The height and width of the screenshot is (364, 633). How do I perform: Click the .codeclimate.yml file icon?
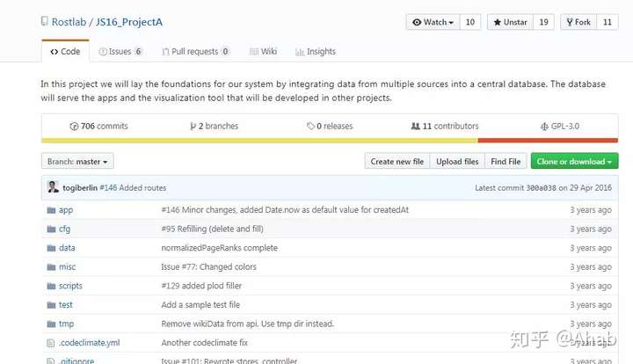click(51, 343)
